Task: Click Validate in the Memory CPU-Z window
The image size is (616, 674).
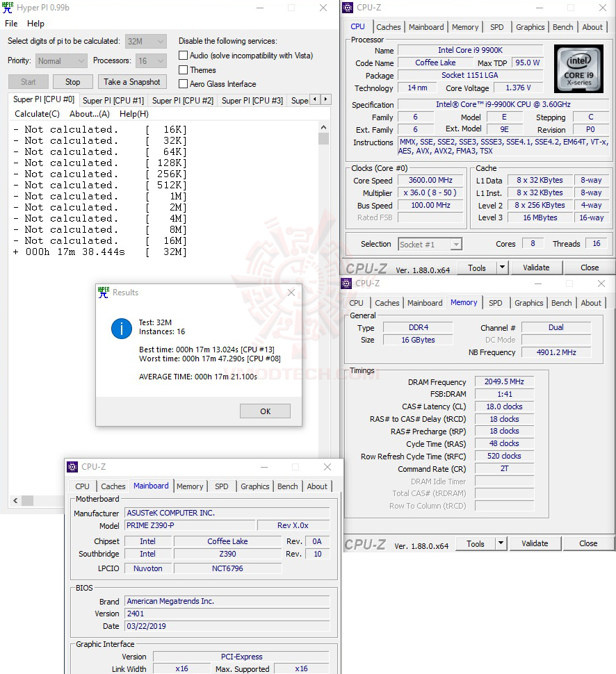Action: point(535,543)
